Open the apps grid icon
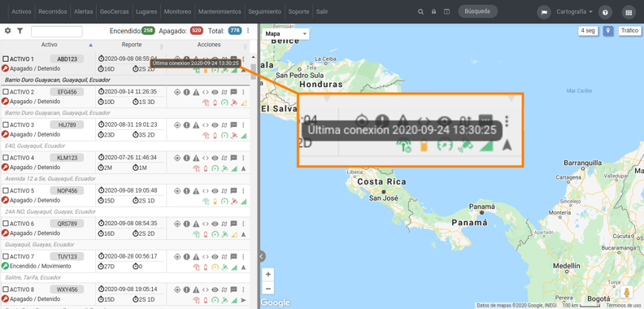 point(629,12)
